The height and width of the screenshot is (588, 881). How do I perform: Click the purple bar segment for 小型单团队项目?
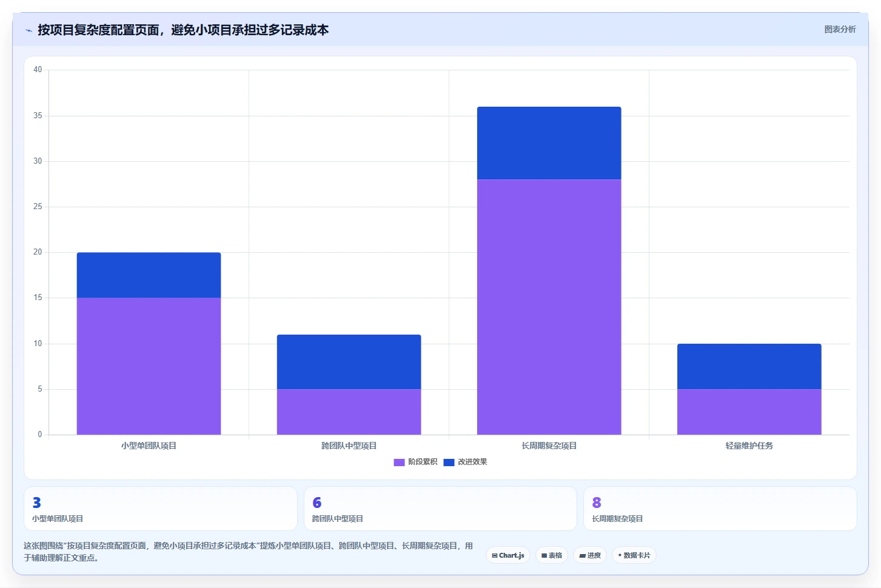149,366
